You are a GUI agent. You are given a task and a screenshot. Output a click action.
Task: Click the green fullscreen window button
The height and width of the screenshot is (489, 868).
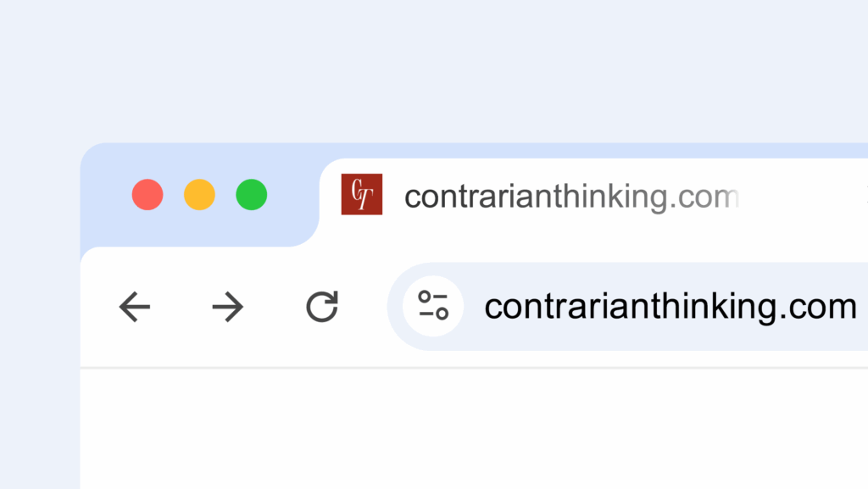(x=252, y=195)
